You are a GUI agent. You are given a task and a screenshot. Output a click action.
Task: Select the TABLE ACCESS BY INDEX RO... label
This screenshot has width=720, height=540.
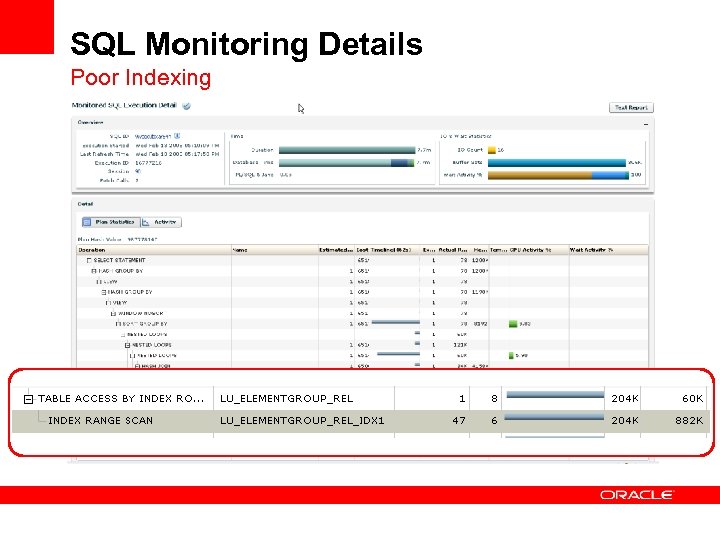click(121, 399)
